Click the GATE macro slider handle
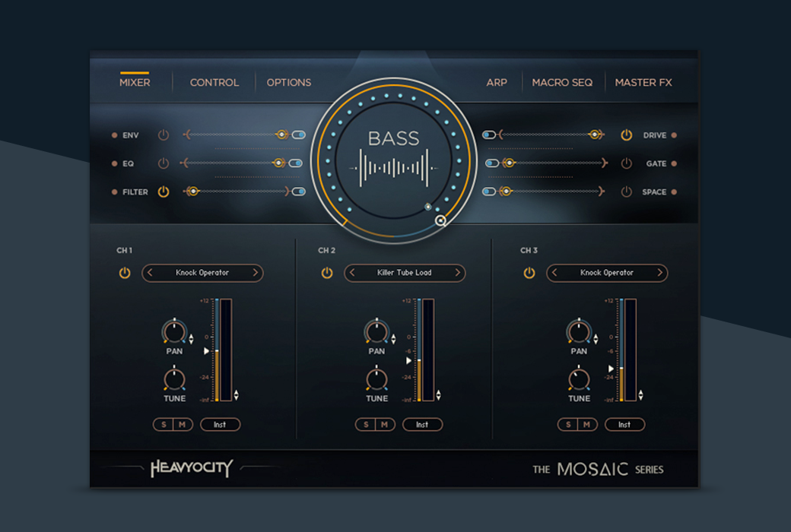 509,163
